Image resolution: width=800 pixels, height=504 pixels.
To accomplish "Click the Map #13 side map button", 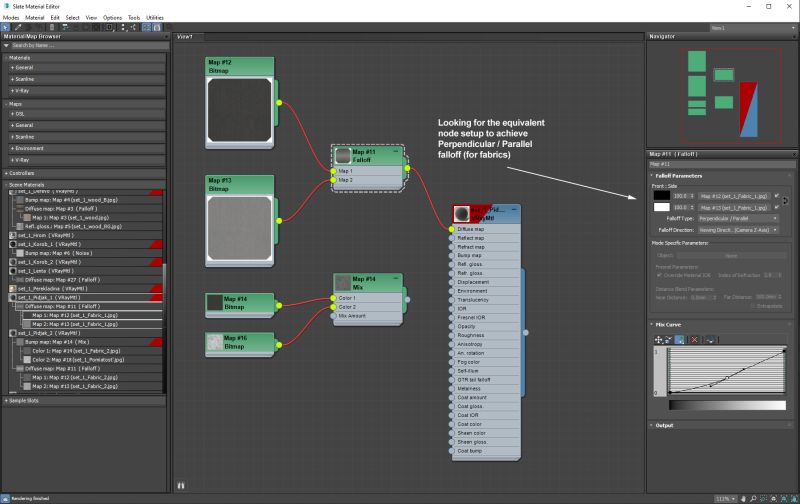I will (734, 208).
